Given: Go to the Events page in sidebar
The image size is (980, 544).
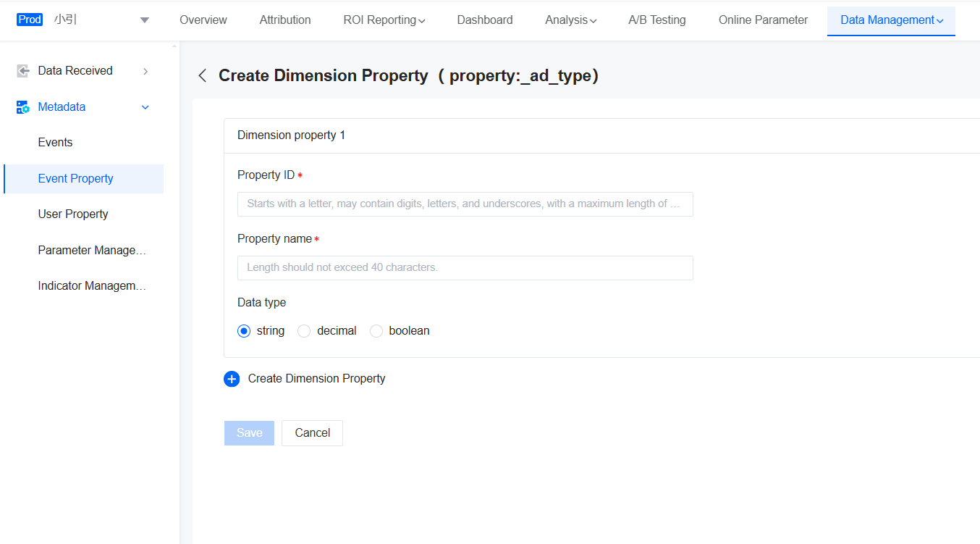Looking at the screenshot, I should click(x=54, y=142).
